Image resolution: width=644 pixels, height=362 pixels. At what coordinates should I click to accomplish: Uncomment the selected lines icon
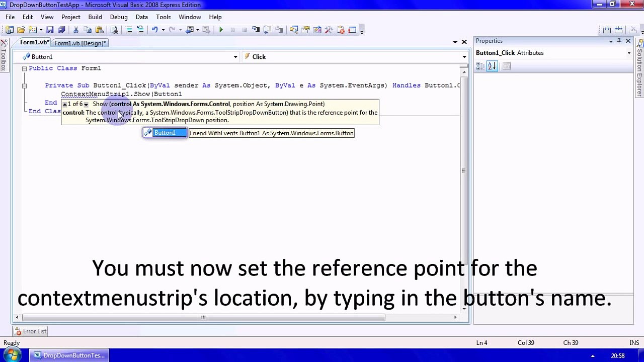[x=140, y=30]
